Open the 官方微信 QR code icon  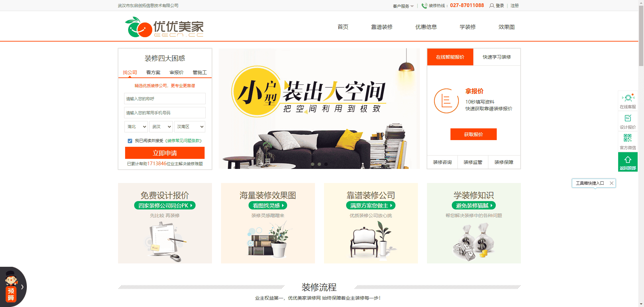(x=628, y=138)
